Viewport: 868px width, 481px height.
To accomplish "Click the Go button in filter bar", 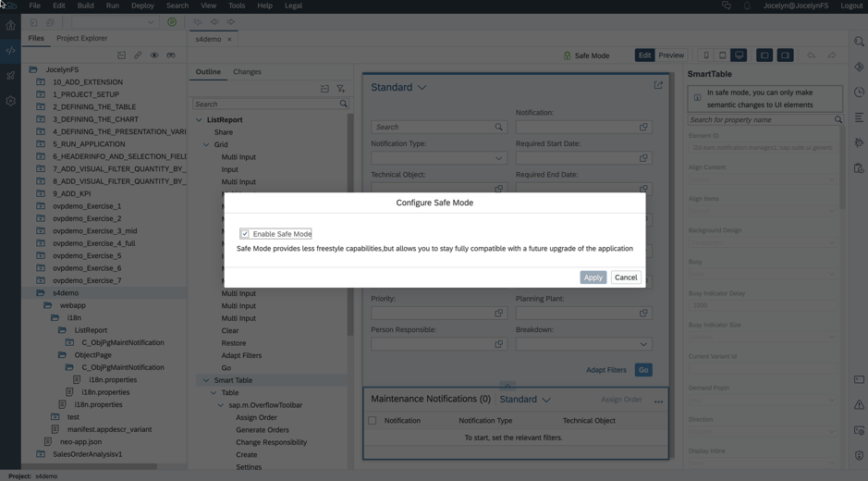I will pos(643,370).
